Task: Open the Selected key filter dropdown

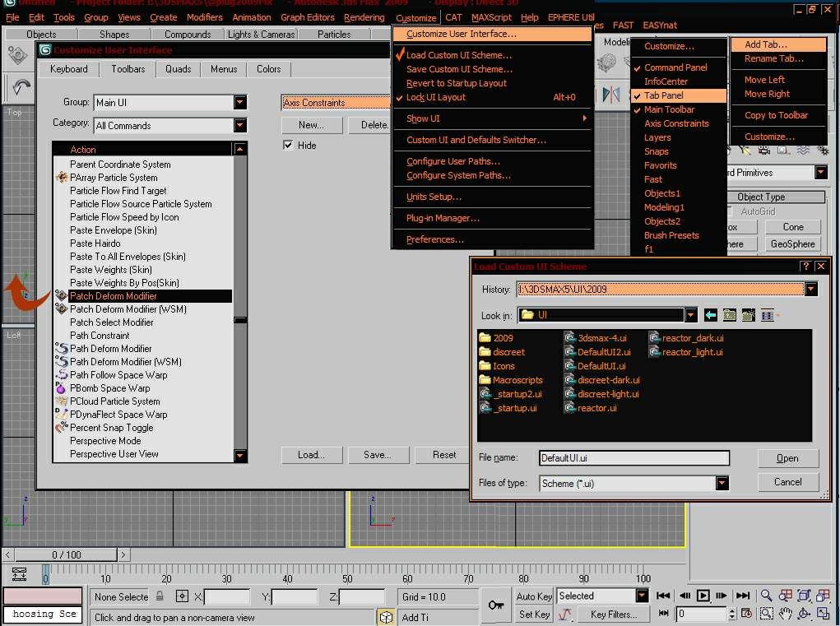Action: pos(642,596)
